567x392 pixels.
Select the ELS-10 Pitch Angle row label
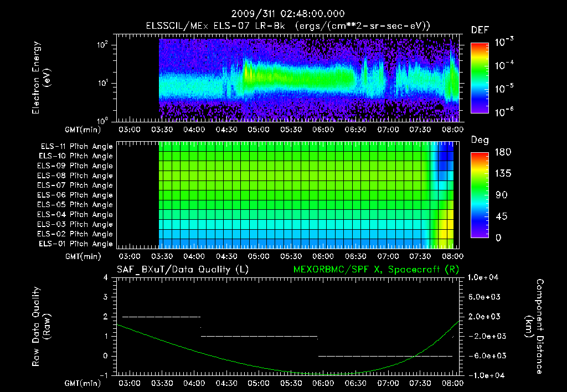pyautogui.click(x=76, y=156)
